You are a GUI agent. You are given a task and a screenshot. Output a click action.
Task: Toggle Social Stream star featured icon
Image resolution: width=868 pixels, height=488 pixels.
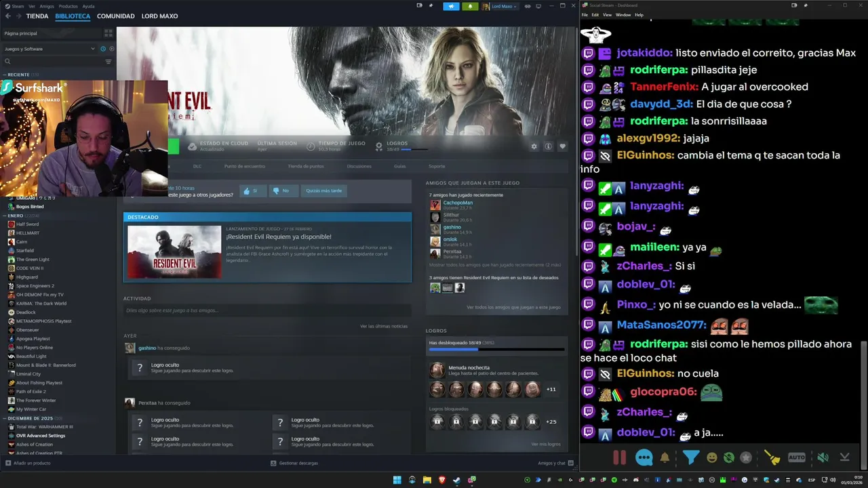[x=746, y=457]
